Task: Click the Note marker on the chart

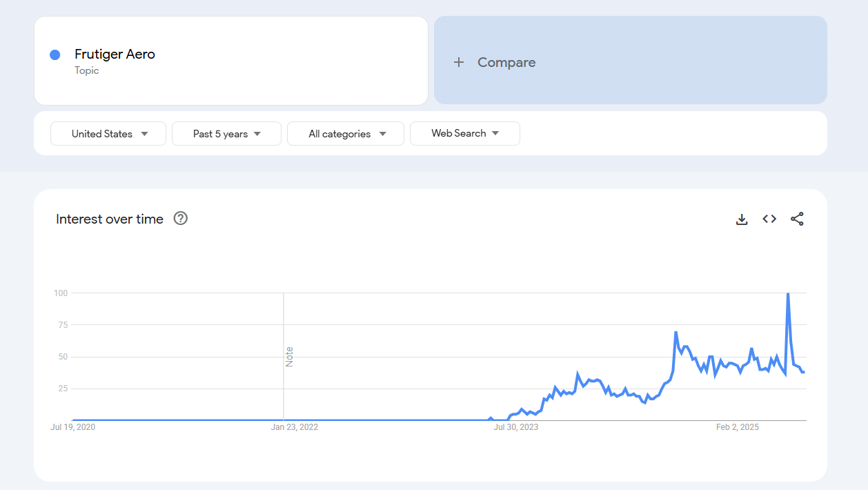Action: [x=289, y=357]
